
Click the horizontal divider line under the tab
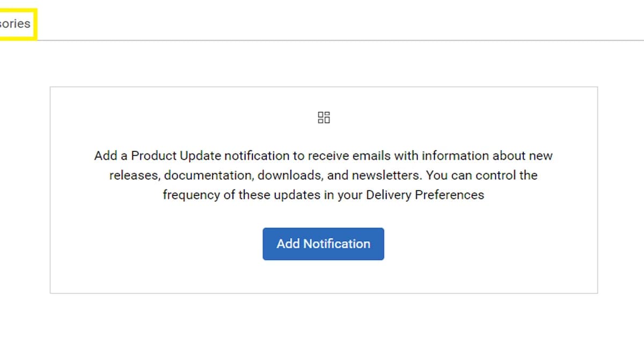pos(322,40)
